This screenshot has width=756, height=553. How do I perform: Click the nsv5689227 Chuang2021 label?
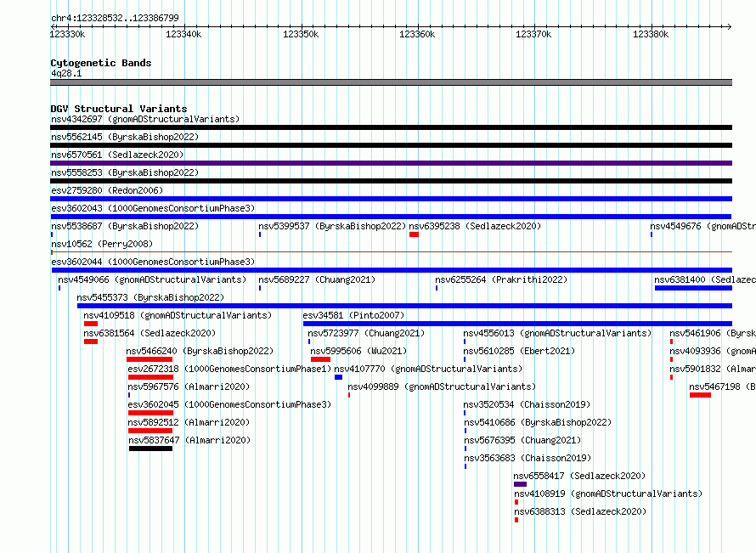coord(317,279)
